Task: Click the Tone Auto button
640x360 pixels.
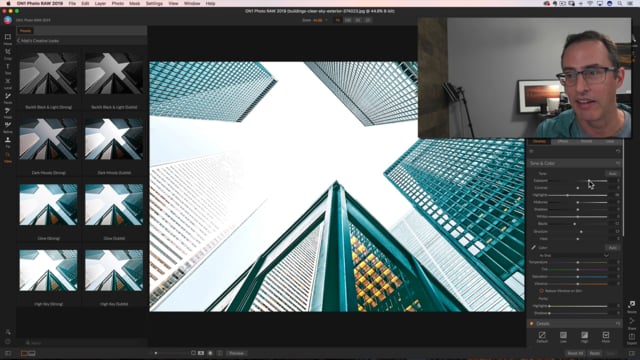Action: coord(612,173)
